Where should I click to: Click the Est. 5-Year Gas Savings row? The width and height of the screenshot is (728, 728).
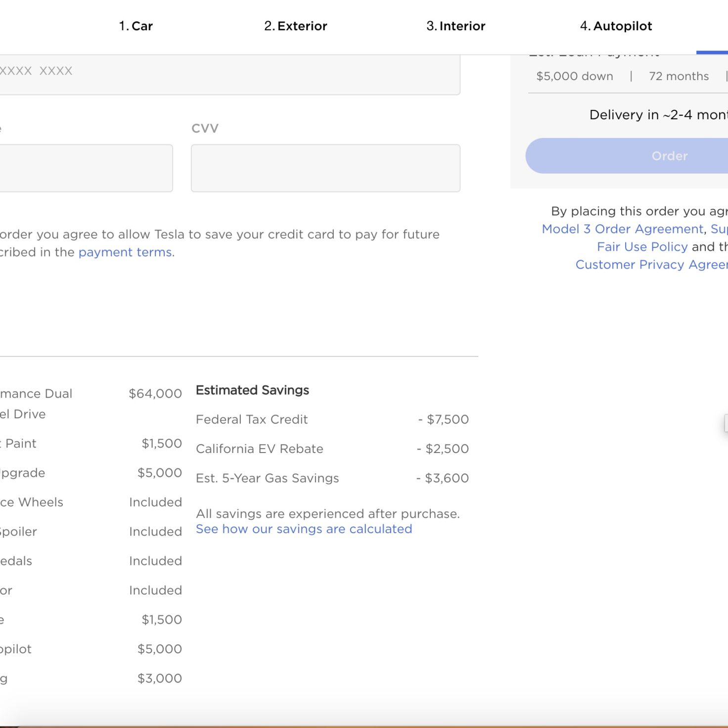pos(332,478)
